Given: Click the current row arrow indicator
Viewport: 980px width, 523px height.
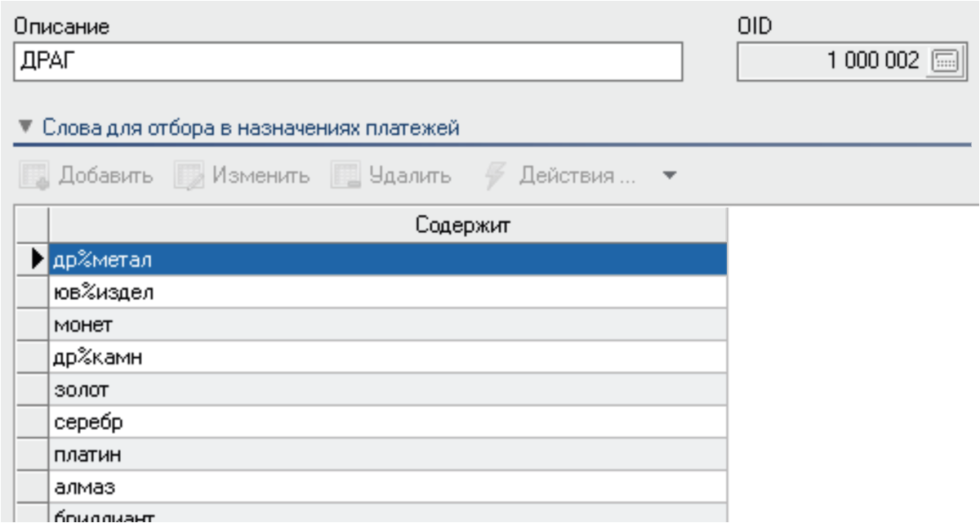Looking at the screenshot, I should tap(36, 260).
